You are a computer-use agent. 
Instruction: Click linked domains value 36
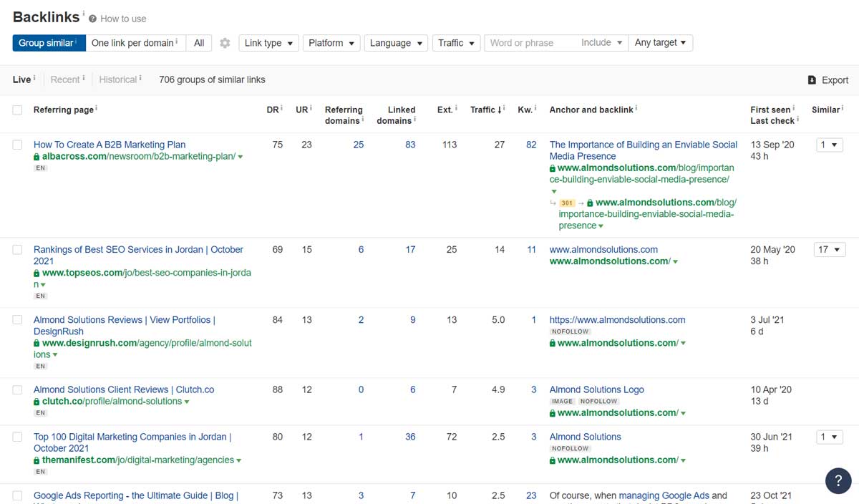[410, 437]
